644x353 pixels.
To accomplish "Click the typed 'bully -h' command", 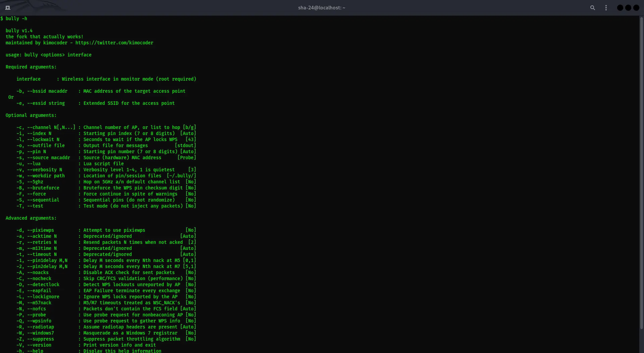I will 16,18.
